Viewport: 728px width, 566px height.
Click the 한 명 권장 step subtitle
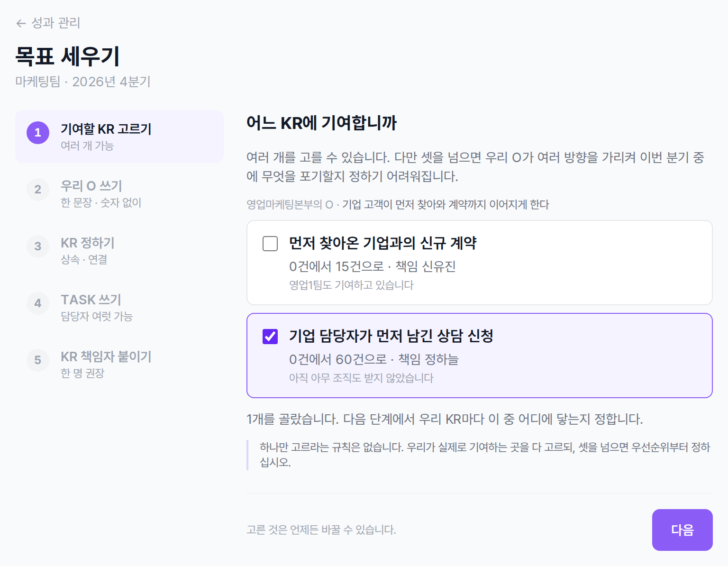click(82, 374)
